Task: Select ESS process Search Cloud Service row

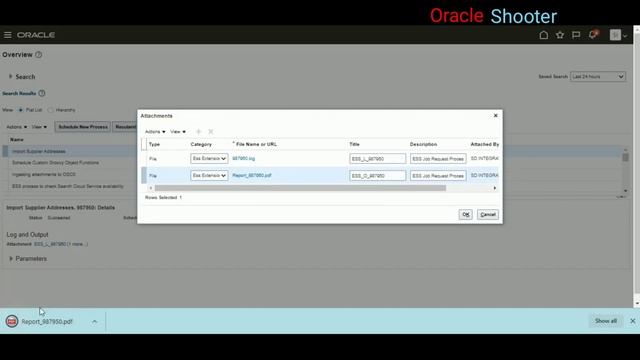Action: tap(68, 187)
